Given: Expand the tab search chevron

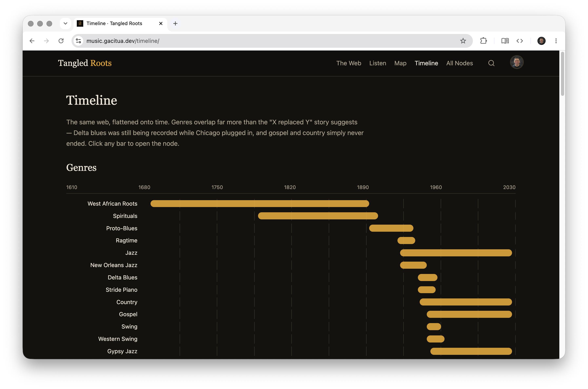Looking at the screenshot, I should click(65, 24).
